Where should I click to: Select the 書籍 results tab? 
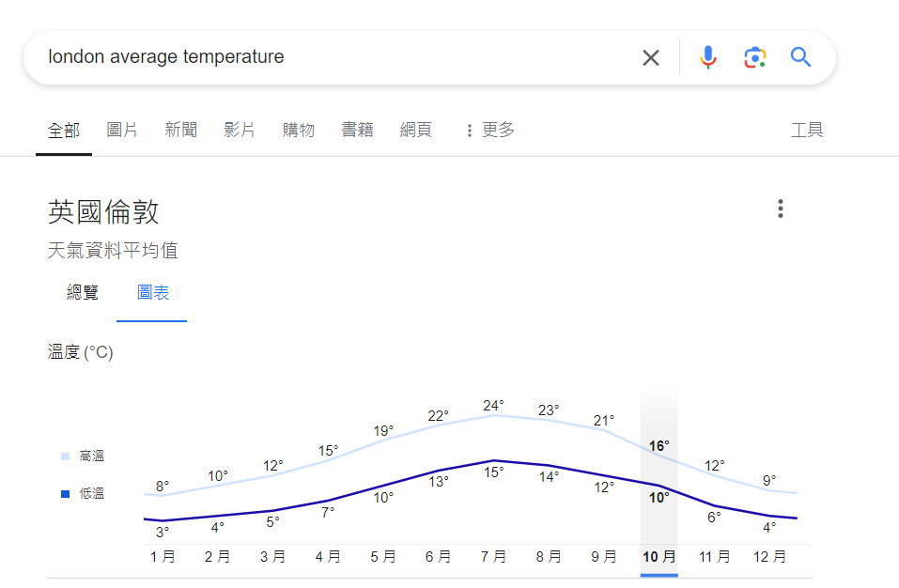(357, 131)
